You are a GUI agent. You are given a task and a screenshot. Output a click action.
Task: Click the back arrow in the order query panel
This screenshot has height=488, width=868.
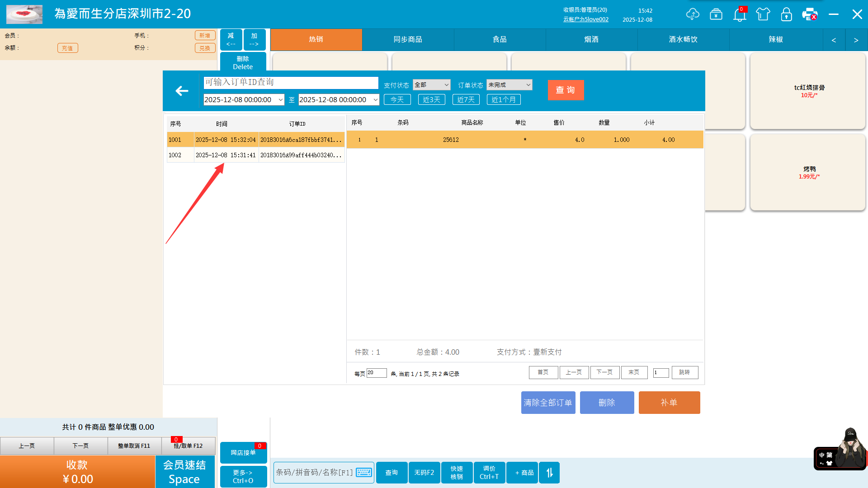coord(182,91)
